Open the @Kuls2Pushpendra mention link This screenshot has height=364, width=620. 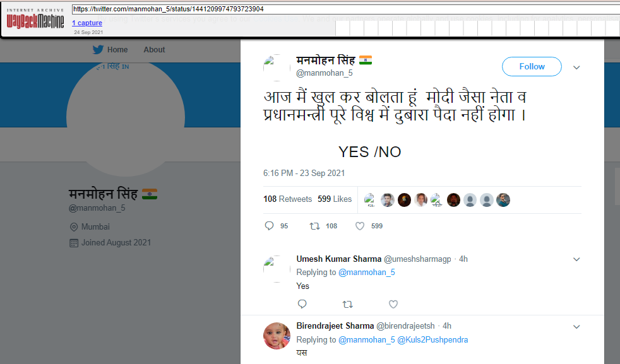pyautogui.click(x=432, y=339)
